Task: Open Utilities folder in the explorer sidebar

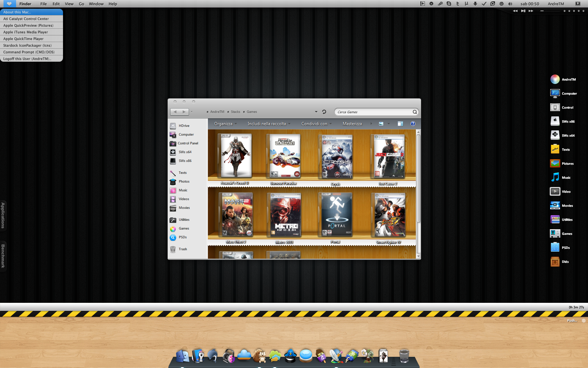Action: coord(180,220)
